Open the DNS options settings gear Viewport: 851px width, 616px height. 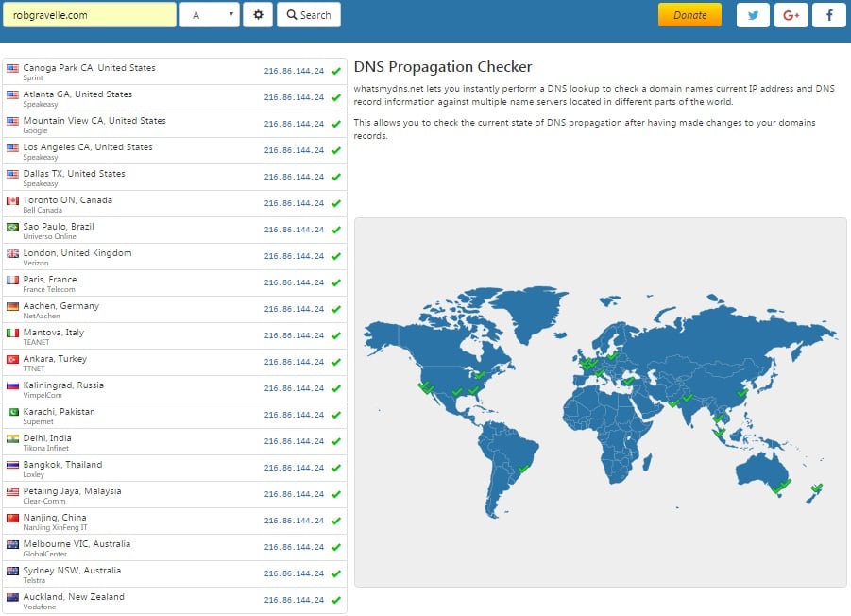(257, 14)
